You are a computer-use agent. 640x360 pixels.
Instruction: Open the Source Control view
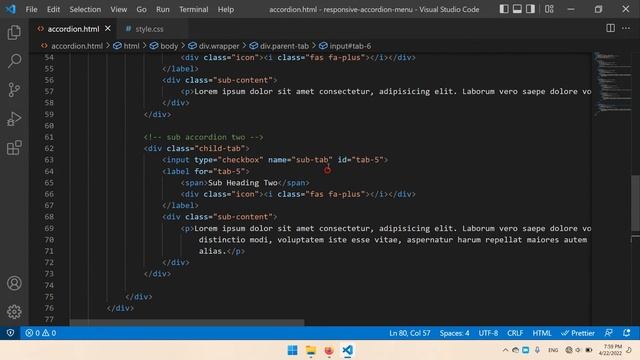point(14,90)
